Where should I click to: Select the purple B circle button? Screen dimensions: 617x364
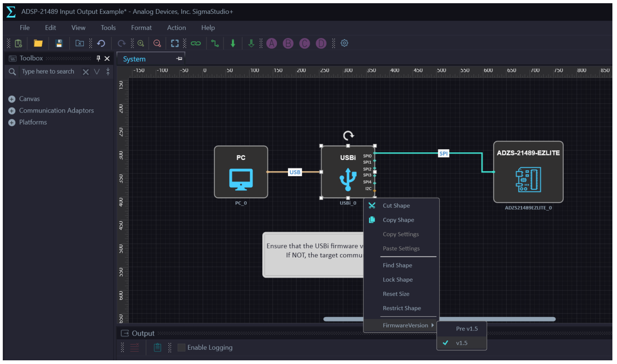tap(288, 43)
